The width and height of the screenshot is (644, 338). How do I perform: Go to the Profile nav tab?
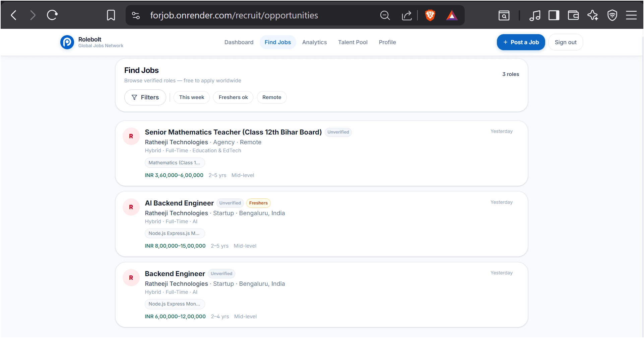point(387,42)
